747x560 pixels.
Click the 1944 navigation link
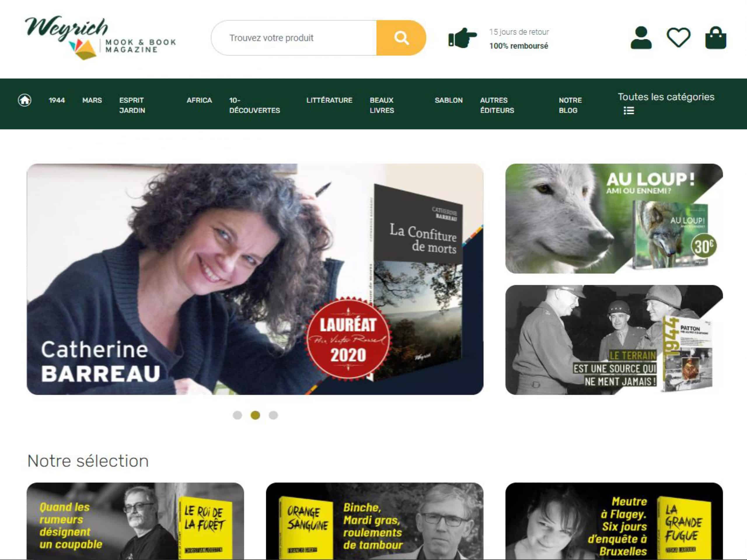point(57,100)
